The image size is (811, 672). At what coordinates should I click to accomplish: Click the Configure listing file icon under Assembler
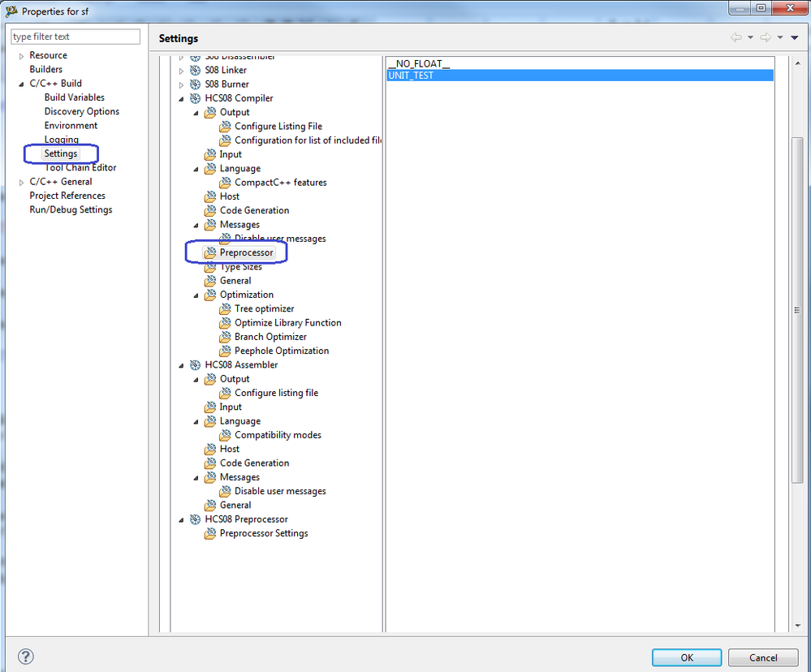click(x=225, y=393)
